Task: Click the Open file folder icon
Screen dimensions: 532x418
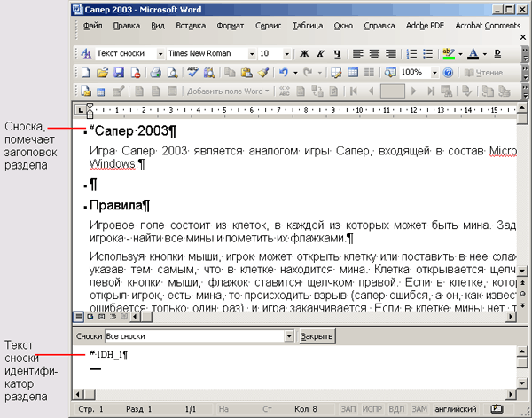Action: coord(102,73)
